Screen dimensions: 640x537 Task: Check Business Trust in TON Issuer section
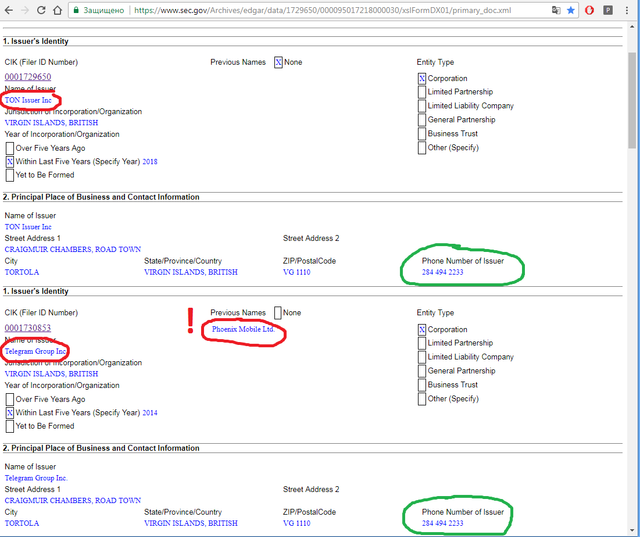click(x=422, y=134)
